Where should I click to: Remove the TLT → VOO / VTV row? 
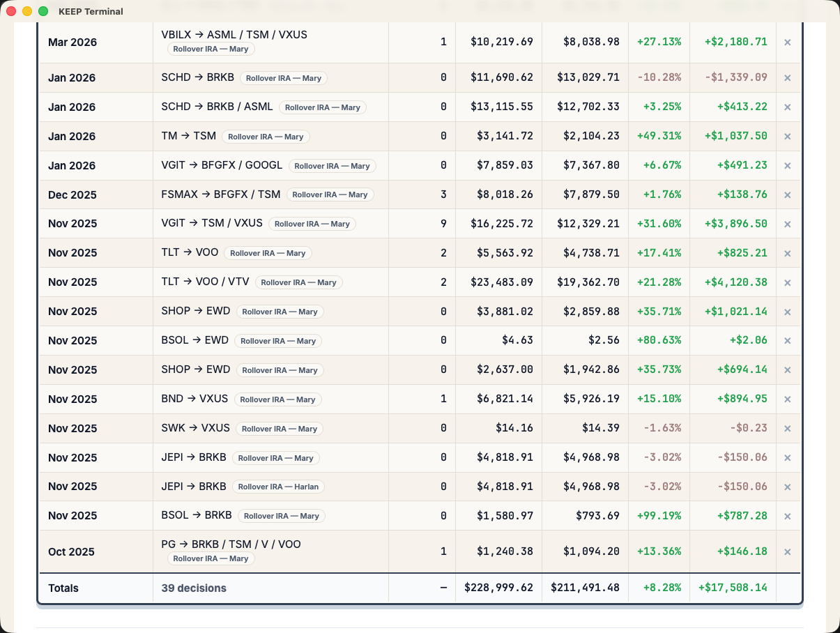pos(787,283)
